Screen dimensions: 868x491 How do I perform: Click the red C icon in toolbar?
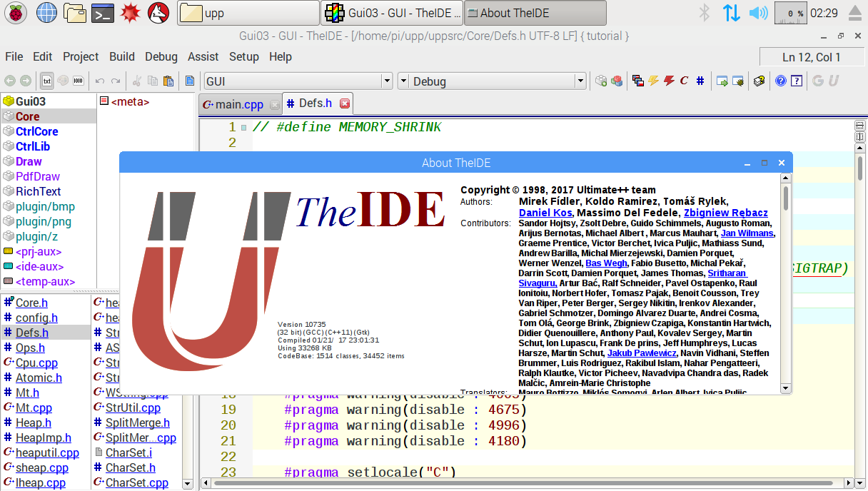(685, 81)
